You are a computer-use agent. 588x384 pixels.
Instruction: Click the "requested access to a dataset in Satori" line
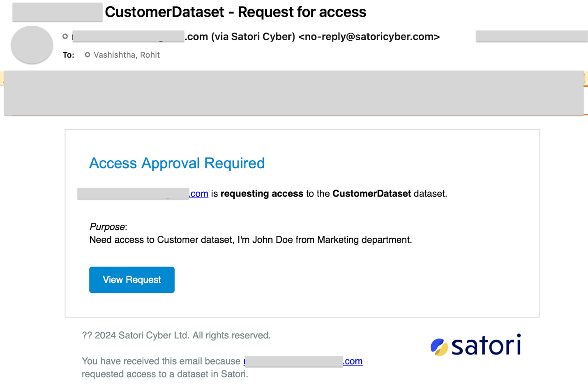165,374
